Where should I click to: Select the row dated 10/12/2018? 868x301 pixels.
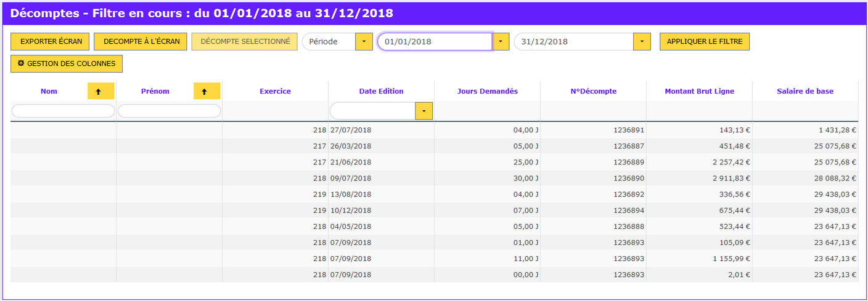click(434, 210)
